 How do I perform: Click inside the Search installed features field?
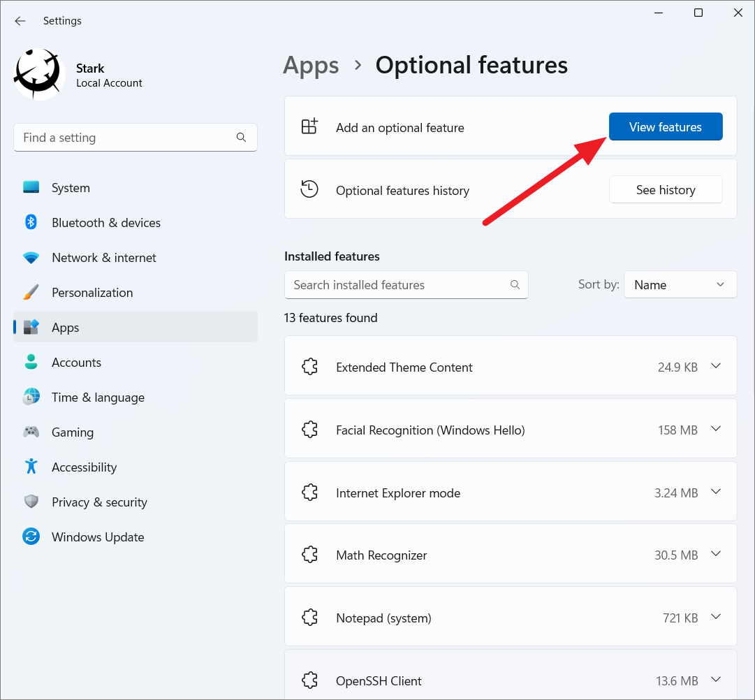(391, 284)
